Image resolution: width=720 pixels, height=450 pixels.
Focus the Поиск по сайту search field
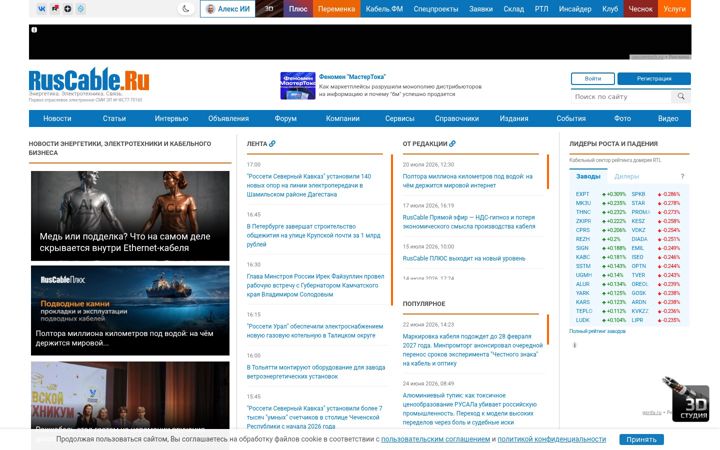point(621,96)
